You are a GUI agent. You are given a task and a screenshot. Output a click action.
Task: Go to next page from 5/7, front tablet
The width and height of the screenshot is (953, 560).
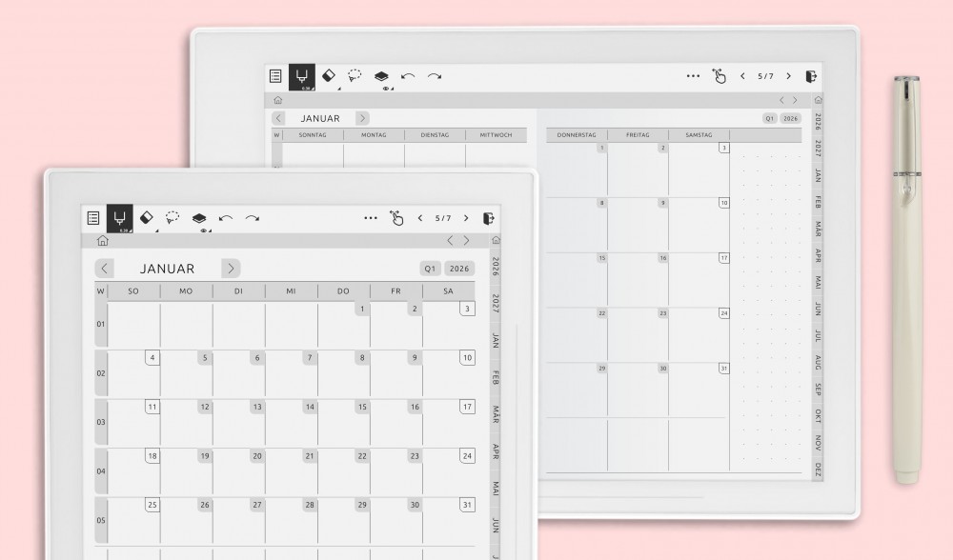click(x=466, y=218)
